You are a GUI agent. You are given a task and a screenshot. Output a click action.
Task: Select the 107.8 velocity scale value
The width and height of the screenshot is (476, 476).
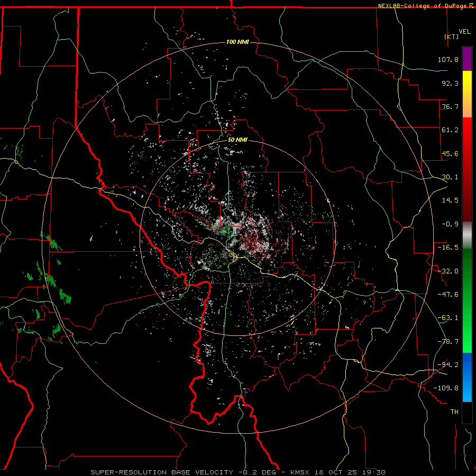click(x=448, y=59)
